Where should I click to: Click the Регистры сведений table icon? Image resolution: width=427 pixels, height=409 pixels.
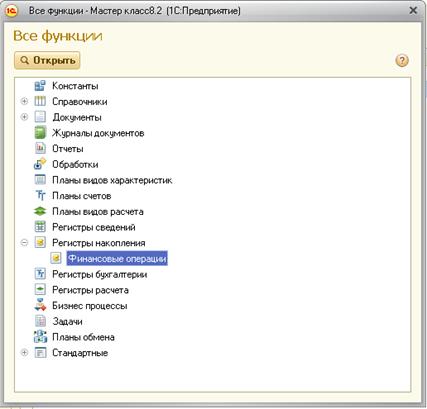40,227
